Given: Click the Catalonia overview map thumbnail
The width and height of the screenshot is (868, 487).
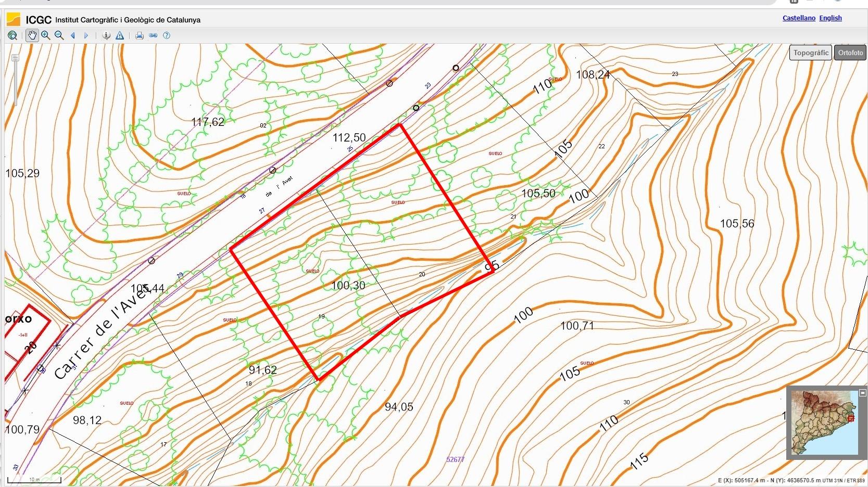Looking at the screenshot, I should point(824,422).
